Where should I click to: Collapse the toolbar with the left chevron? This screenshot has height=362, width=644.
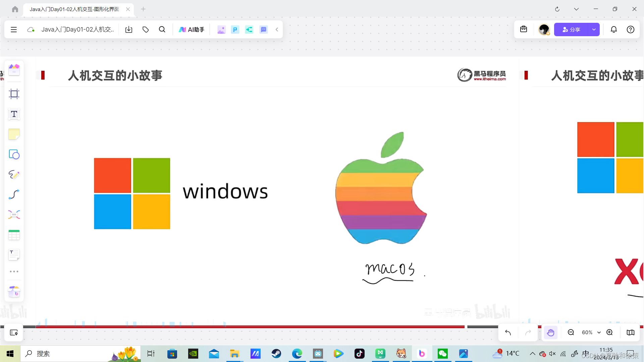(277, 29)
